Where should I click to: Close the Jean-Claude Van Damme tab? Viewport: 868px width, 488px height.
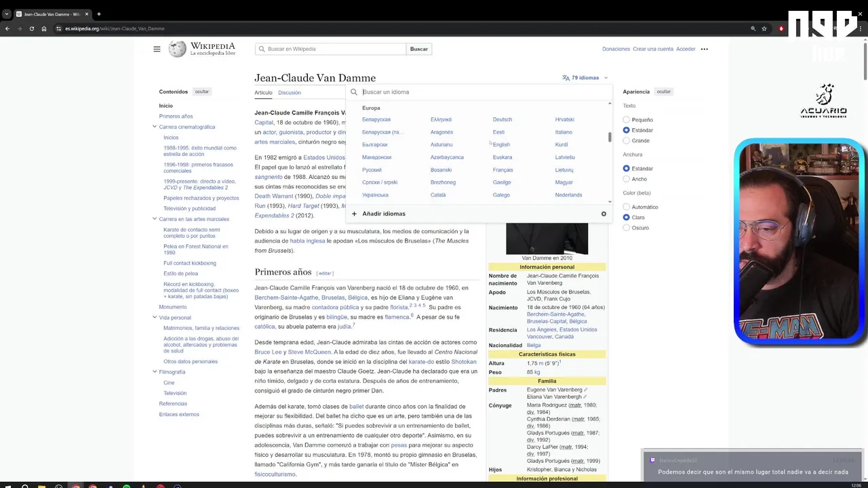pyautogui.click(x=87, y=14)
